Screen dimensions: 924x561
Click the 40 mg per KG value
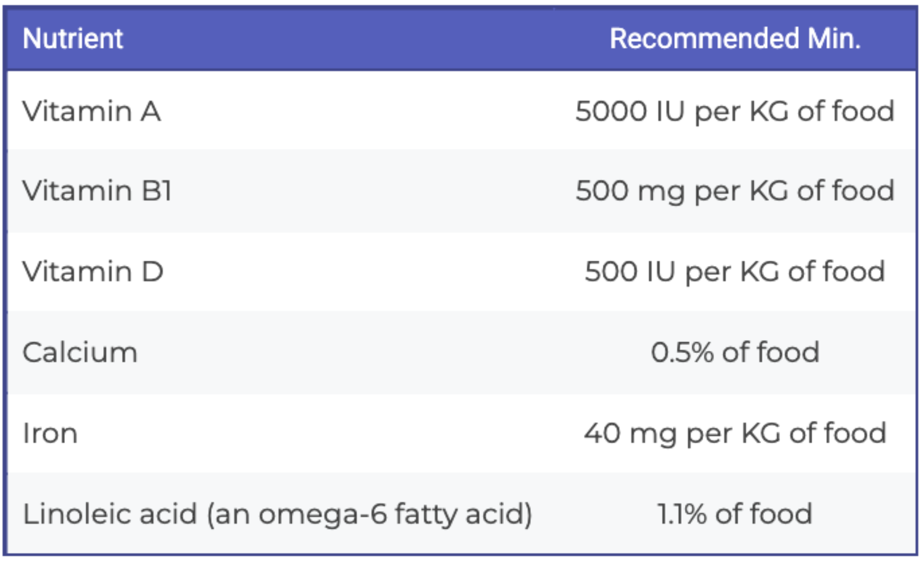[x=734, y=434]
